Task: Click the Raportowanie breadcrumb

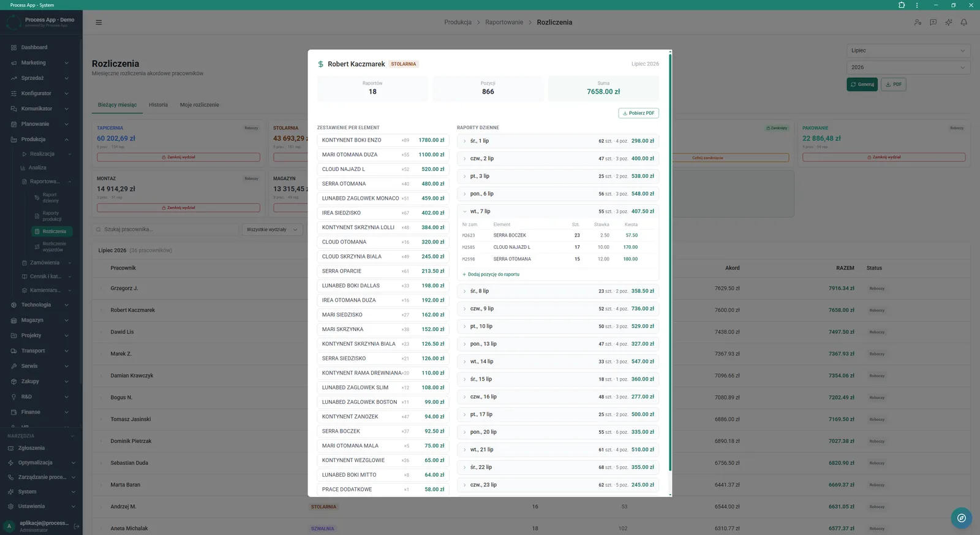Action: click(x=504, y=22)
